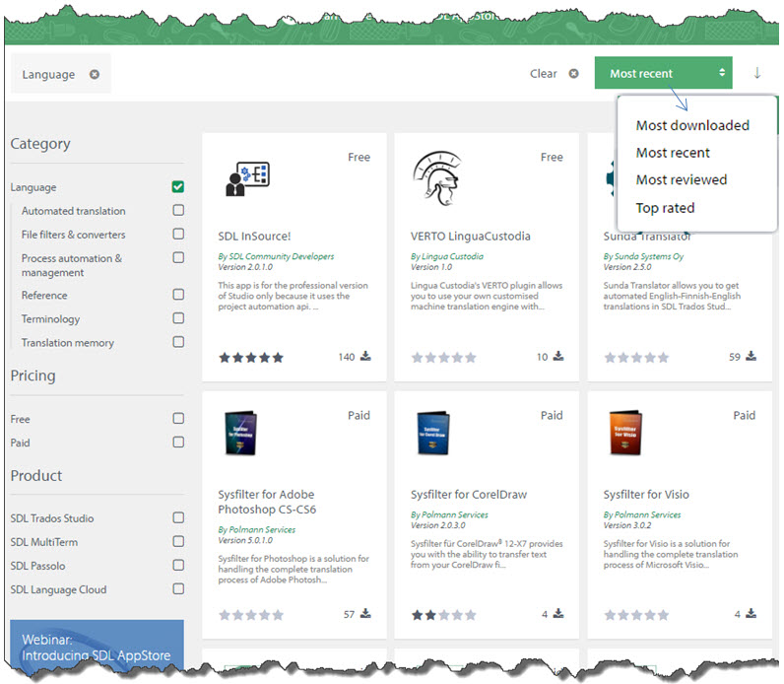Check SDL Language Cloud product checkbox
The height and width of the screenshot is (684, 784).
coord(178,589)
